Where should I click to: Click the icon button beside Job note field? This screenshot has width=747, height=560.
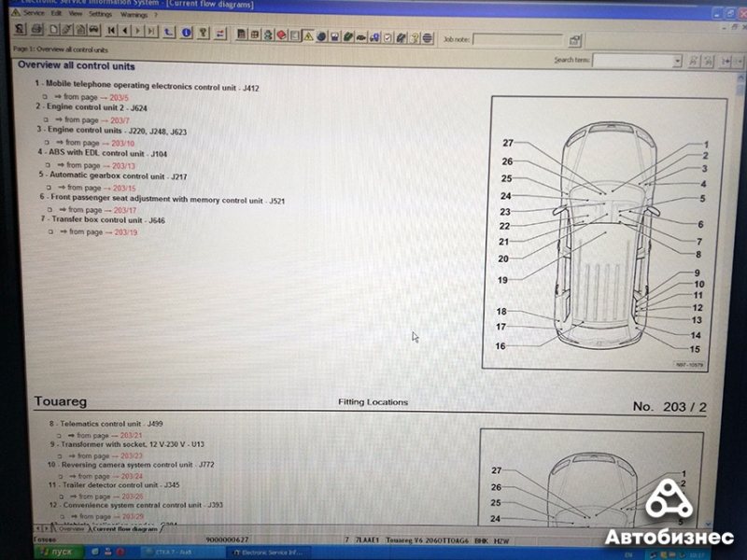575,41
